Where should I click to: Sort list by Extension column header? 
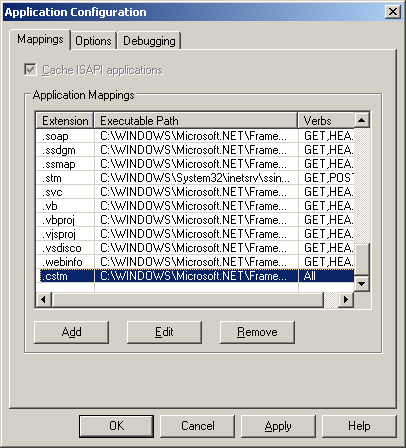point(65,120)
